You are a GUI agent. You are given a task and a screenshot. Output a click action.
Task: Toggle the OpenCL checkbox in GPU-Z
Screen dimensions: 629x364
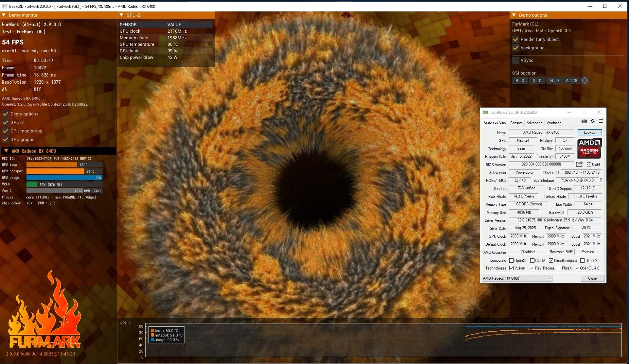tap(511, 261)
